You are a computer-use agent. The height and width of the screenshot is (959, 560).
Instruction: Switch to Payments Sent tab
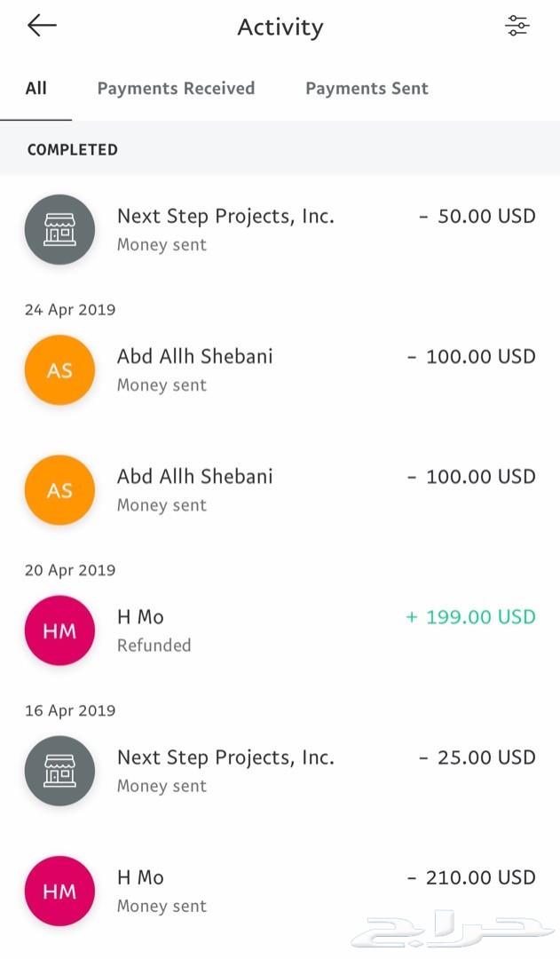tap(367, 88)
